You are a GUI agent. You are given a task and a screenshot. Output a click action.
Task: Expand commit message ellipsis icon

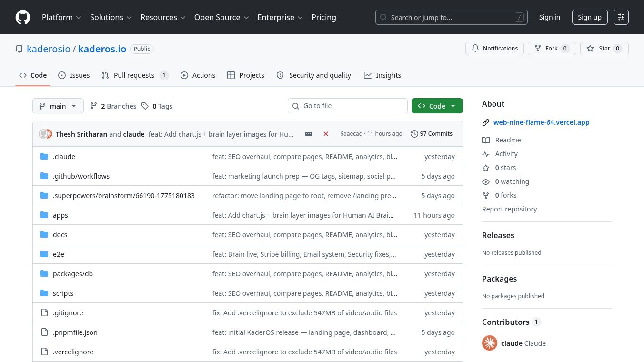pos(309,134)
